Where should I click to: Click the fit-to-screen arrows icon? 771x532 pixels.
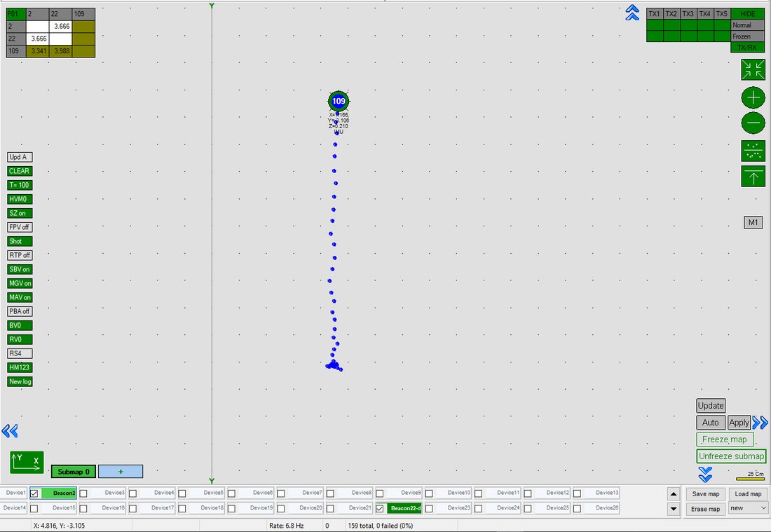pyautogui.click(x=753, y=70)
